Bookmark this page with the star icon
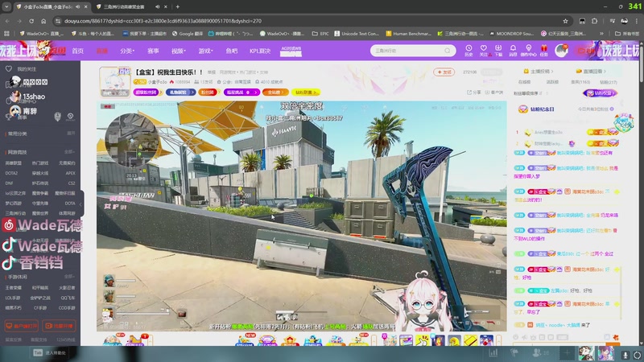This screenshot has height=362, width=644. pyautogui.click(x=565, y=21)
